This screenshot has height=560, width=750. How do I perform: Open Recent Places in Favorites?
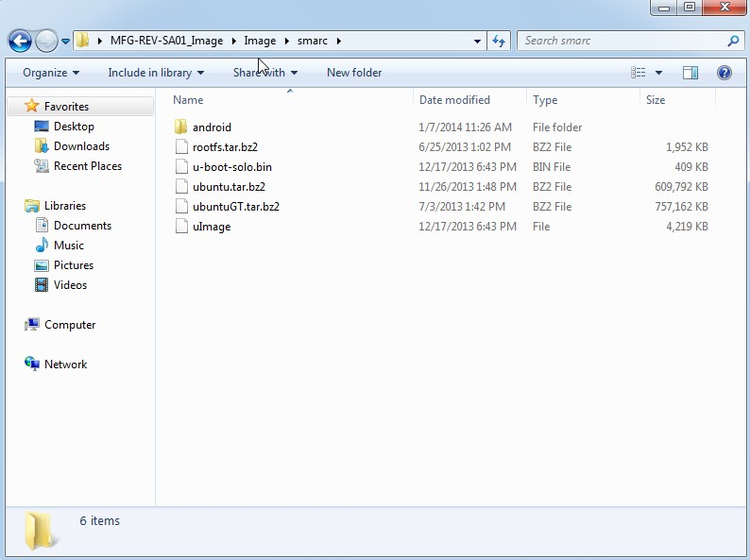88,166
